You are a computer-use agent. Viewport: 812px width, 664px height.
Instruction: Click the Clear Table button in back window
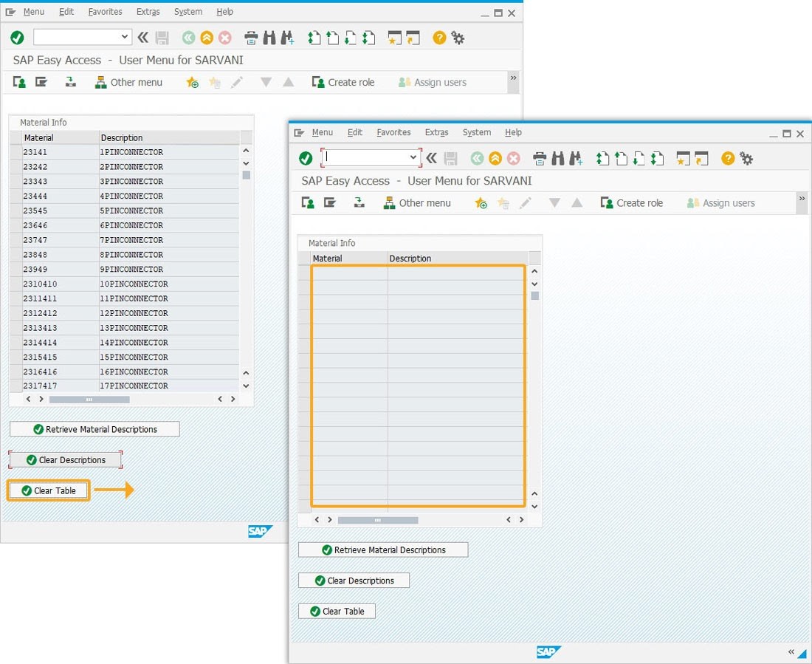(x=49, y=491)
